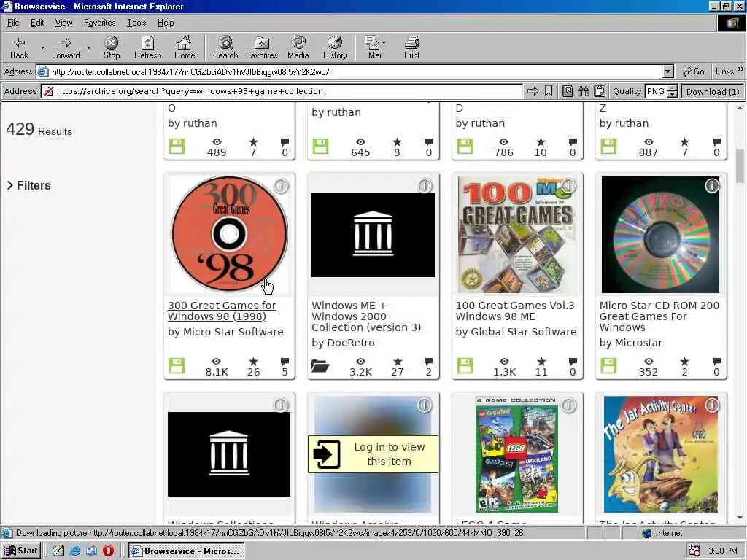Click the Quality PNG value field
Viewport: 747px width, 560px height.
click(x=656, y=91)
